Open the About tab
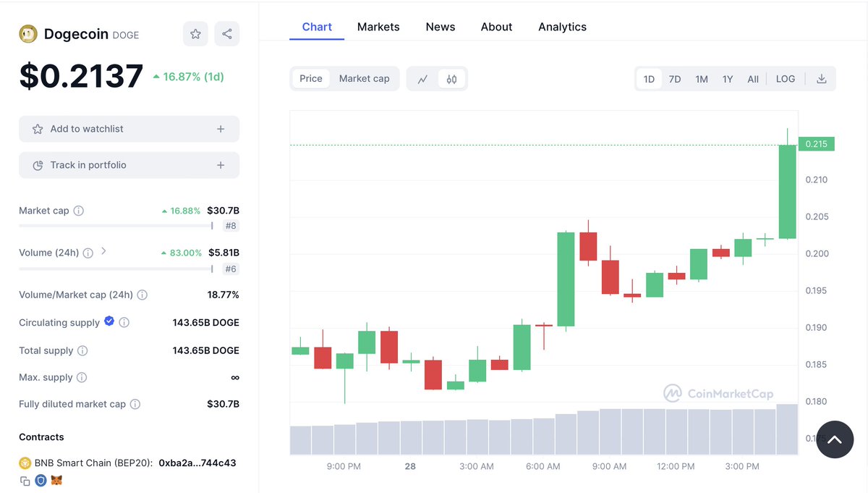 pos(496,27)
